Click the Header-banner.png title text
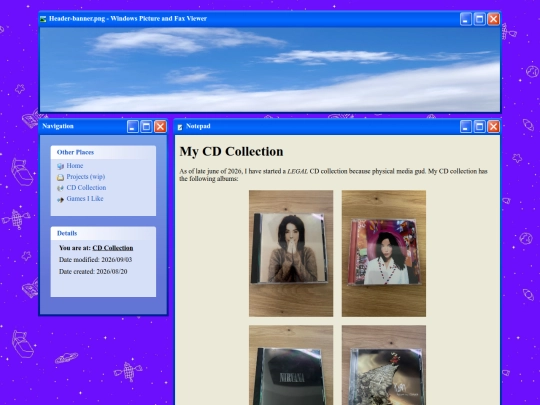 (128, 19)
